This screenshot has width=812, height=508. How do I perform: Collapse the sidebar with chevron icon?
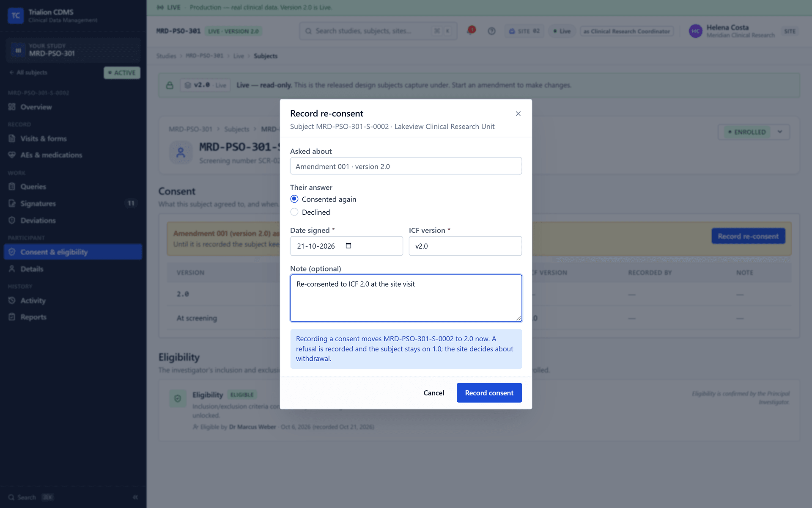point(135,497)
